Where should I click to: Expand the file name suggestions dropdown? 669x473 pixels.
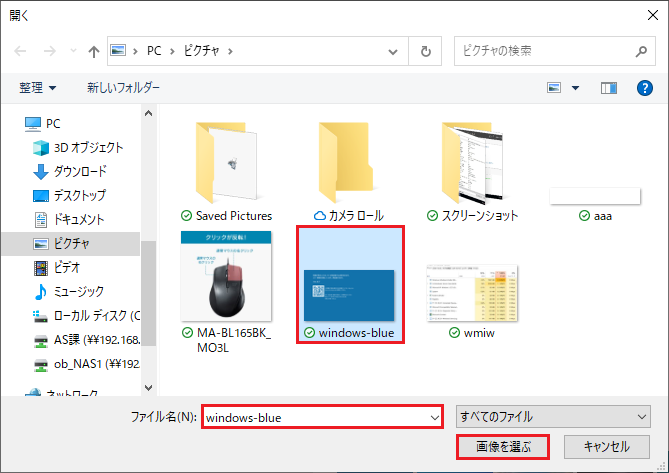tap(434, 415)
